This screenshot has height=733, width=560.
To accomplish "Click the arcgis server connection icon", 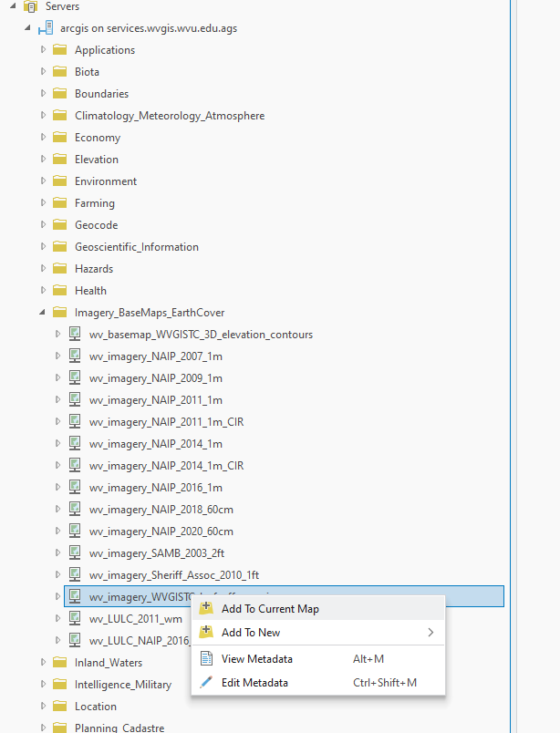I will [x=46, y=28].
